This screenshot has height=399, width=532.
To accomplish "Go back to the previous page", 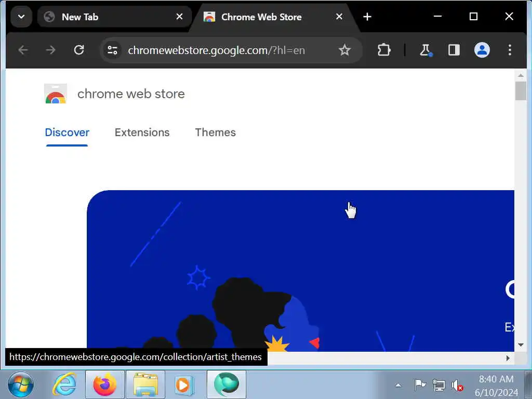I will pyautogui.click(x=23, y=50).
